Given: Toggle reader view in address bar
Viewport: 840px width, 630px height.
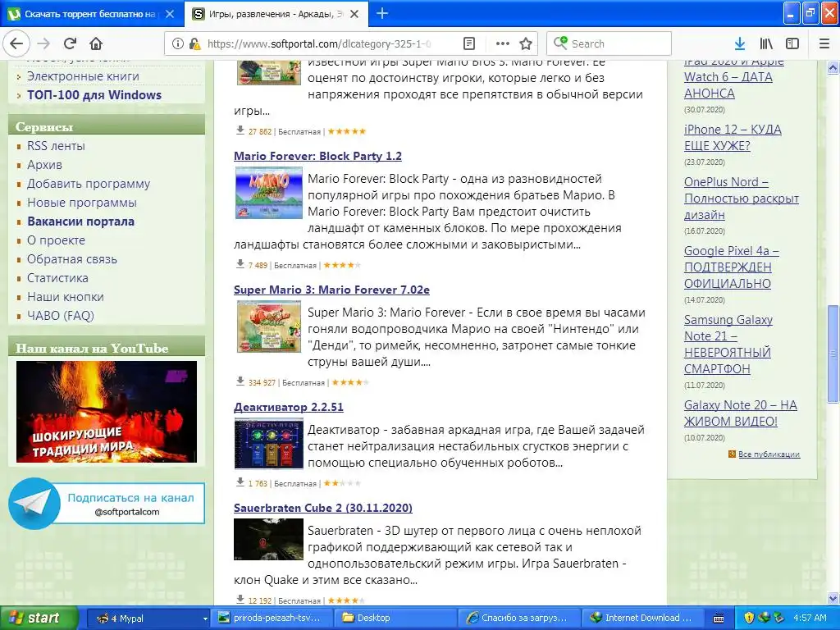Looking at the screenshot, I should point(468,43).
